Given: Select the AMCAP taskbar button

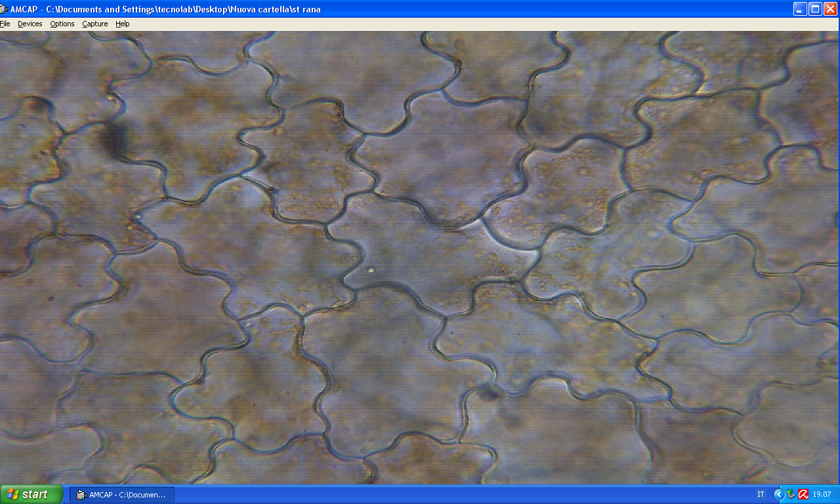Looking at the screenshot, I should point(122,495).
